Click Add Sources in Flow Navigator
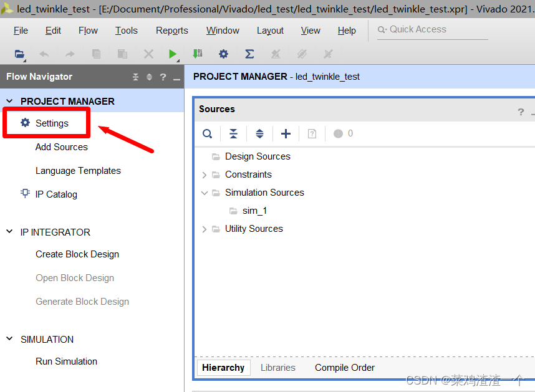Viewport: 535px width, 392px height. coord(62,147)
